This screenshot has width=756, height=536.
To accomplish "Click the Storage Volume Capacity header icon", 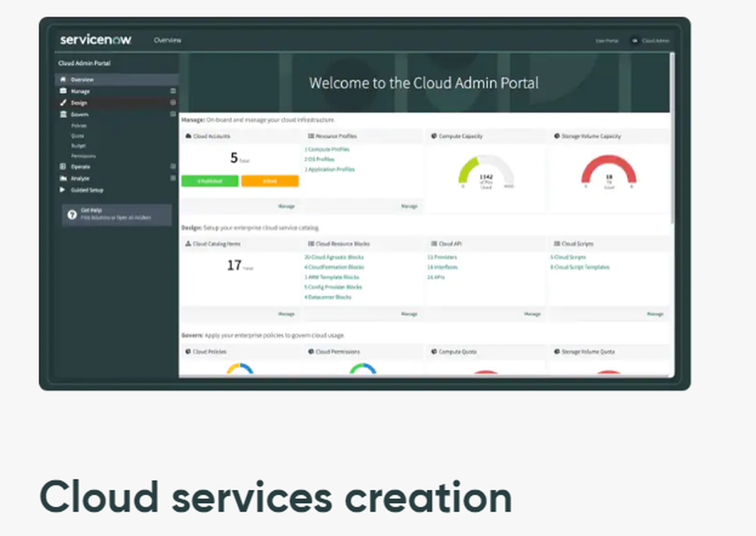I will tap(557, 136).
